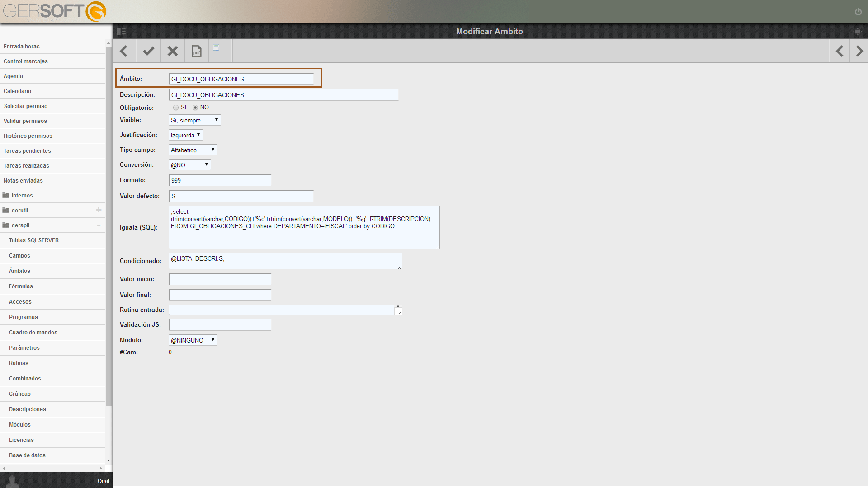
Task: Export to PDF via the pdf icon
Action: (196, 51)
